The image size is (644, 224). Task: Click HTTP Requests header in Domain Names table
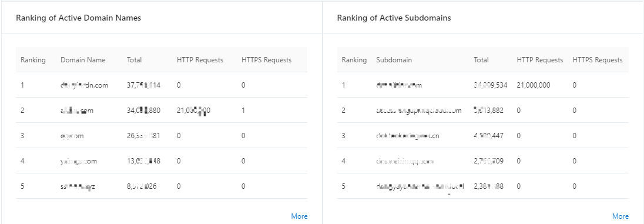click(x=200, y=60)
